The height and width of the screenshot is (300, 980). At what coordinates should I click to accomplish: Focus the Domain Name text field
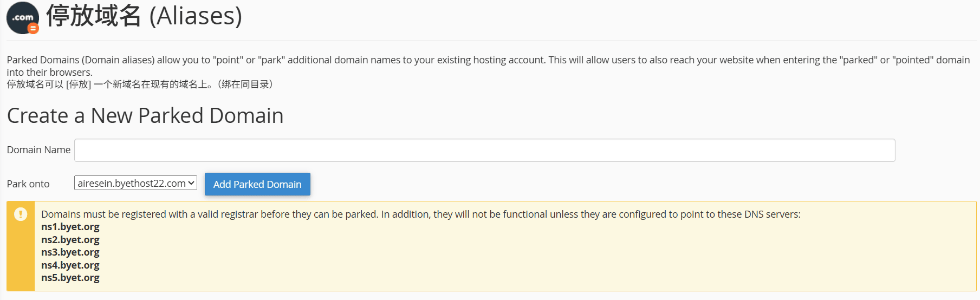click(484, 150)
